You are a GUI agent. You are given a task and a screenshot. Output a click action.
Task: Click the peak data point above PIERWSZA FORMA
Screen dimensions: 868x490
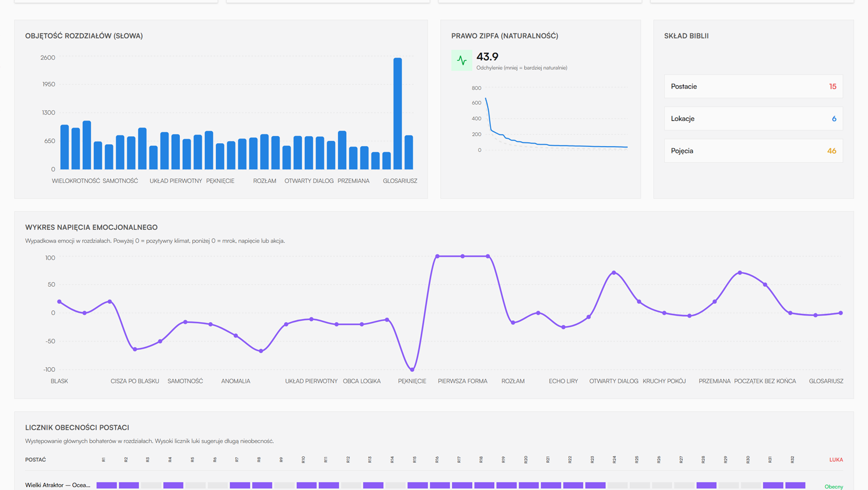[462, 256]
